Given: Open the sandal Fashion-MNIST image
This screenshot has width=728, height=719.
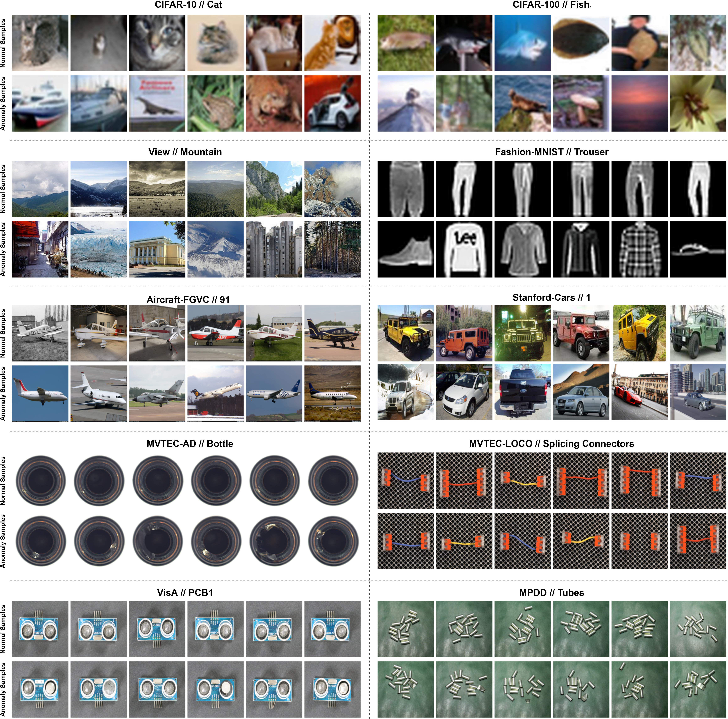Looking at the screenshot, I should (x=698, y=249).
